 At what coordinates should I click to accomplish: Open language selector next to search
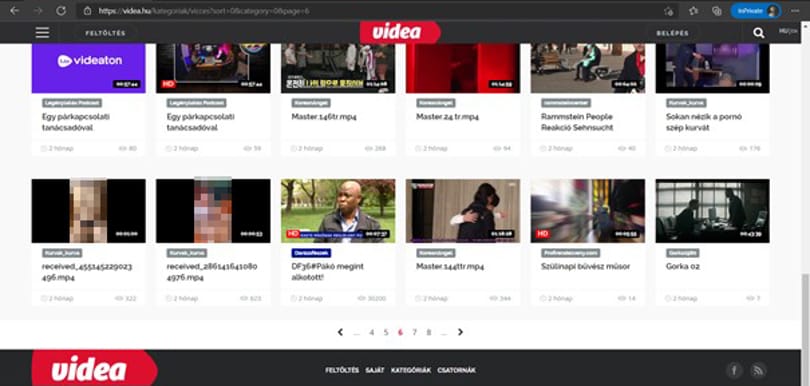[x=788, y=32]
